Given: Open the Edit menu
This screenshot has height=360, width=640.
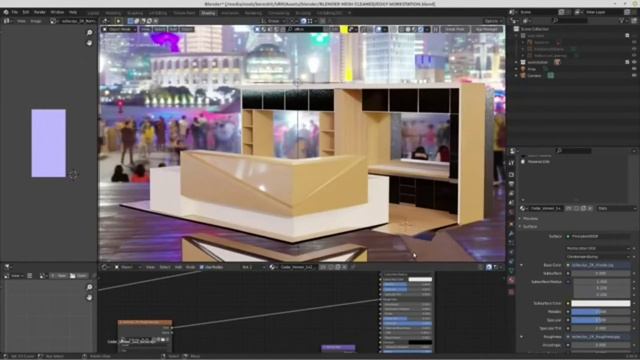Looking at the screenshot, I should 25,12.
